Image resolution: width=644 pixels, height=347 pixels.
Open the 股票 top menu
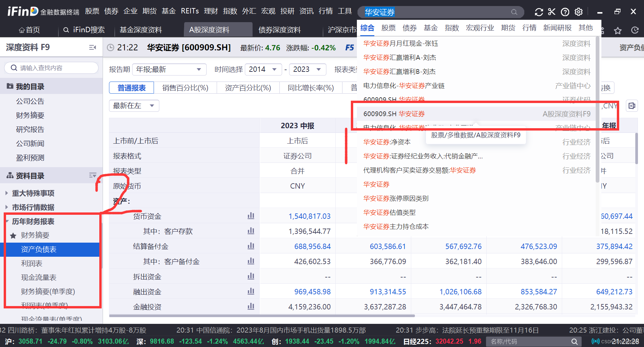[92, 11]
